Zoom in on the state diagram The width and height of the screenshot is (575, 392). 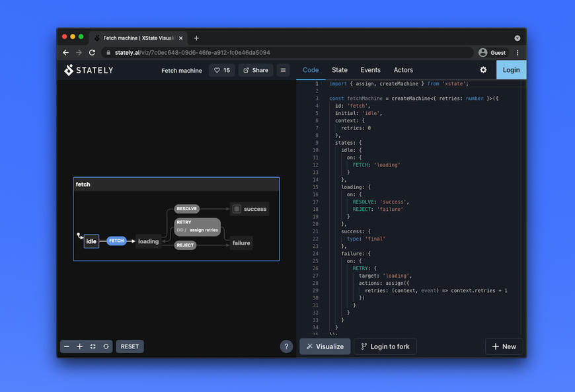79,346
